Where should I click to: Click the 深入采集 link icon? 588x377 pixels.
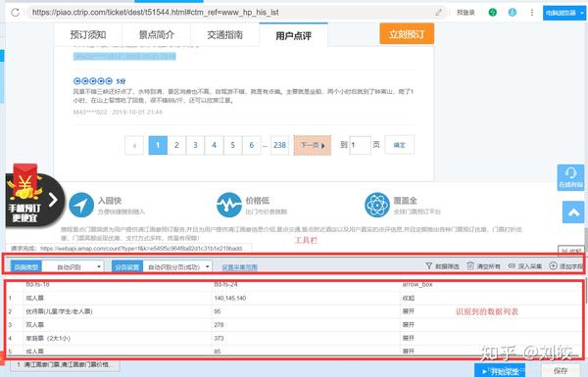[512, 265]
